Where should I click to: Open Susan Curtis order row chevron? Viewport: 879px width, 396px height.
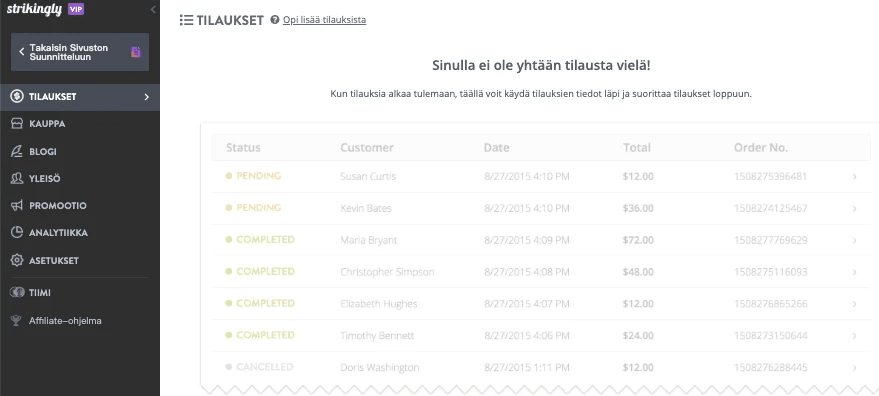click(854, 177)
